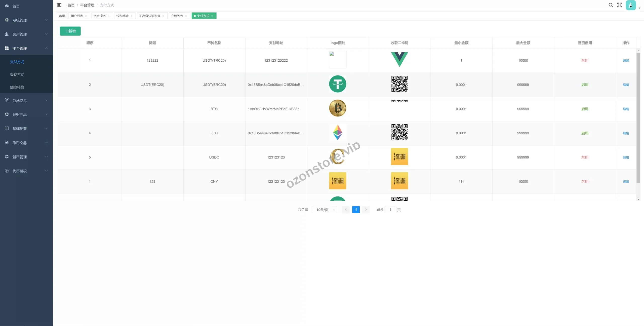
Task: Close the 用户列表 tab
Action: (x=86, y=16)
